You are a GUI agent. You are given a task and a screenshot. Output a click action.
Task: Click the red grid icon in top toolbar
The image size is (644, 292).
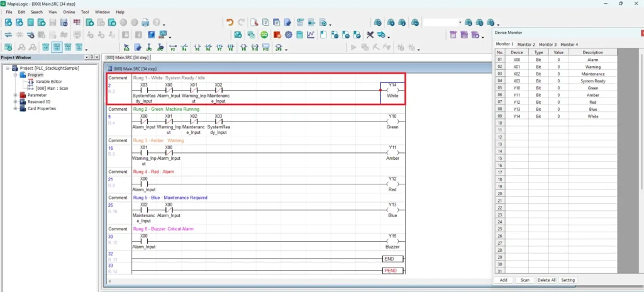[x=77, y=22]
